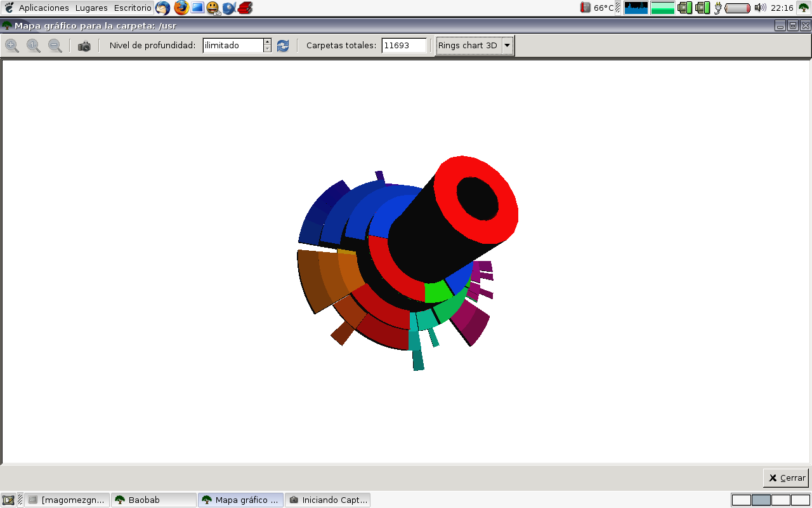The width and height of the screenshot is (812, 508).
Task: Open the Lugares menu
Action: click(x=92, y=8)
